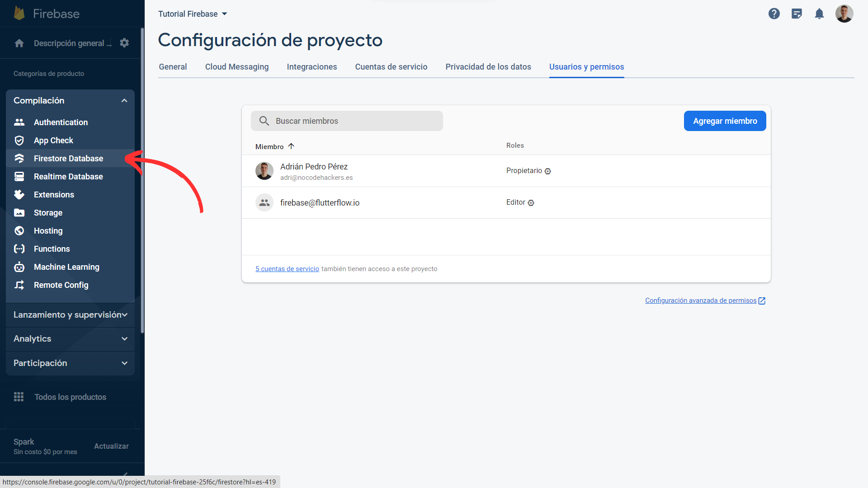Open notifications bell
This screenshot has height=488, width=868.
pos(819,14)
